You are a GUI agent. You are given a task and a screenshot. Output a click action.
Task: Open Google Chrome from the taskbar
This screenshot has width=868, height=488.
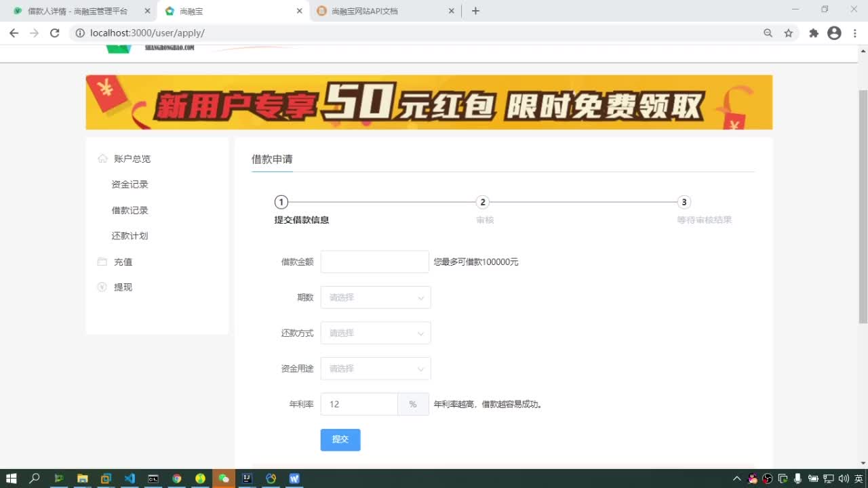[x=176, y=479]
